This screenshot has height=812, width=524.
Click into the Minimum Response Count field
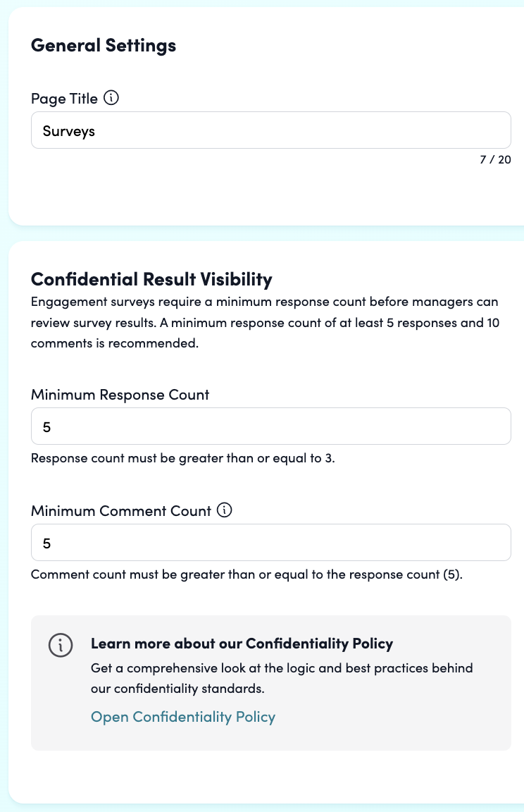point(271,426)
